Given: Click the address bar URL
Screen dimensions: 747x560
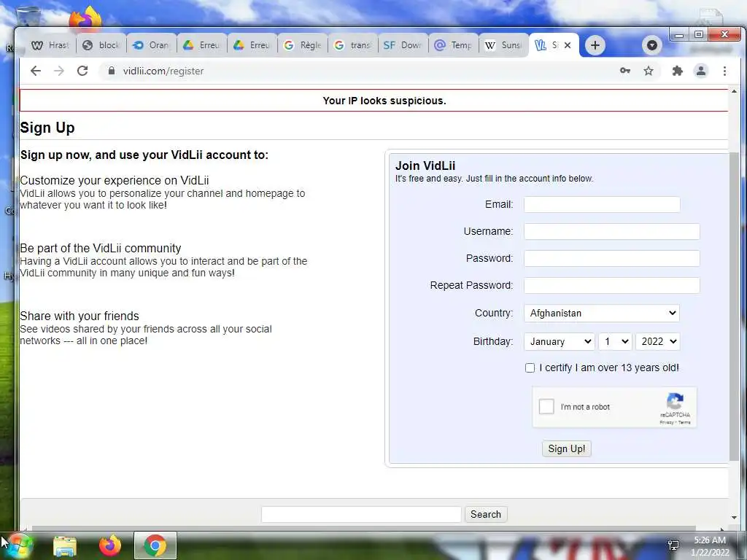Looking at the screenshot, I should 163,71.
